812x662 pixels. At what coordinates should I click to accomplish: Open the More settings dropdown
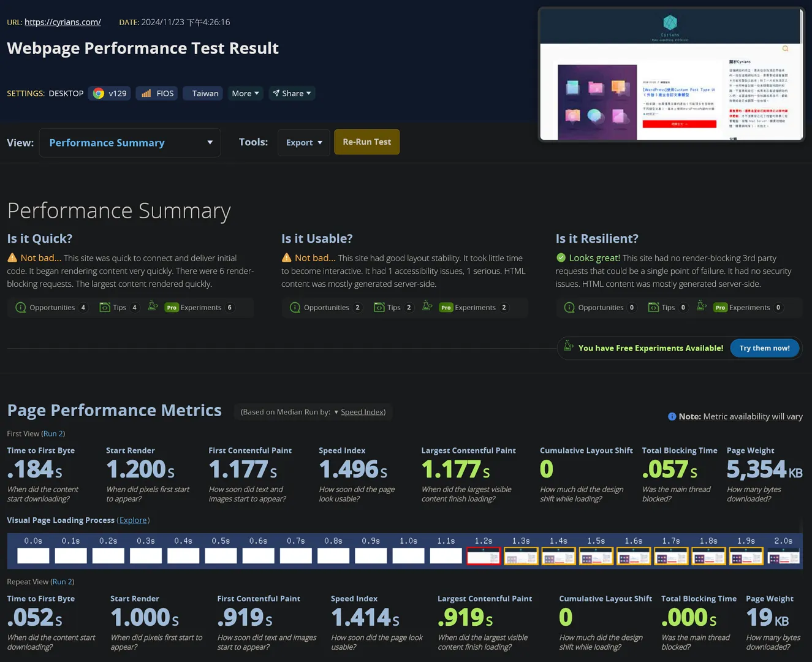pyautogui.click(x=245, y=93)
